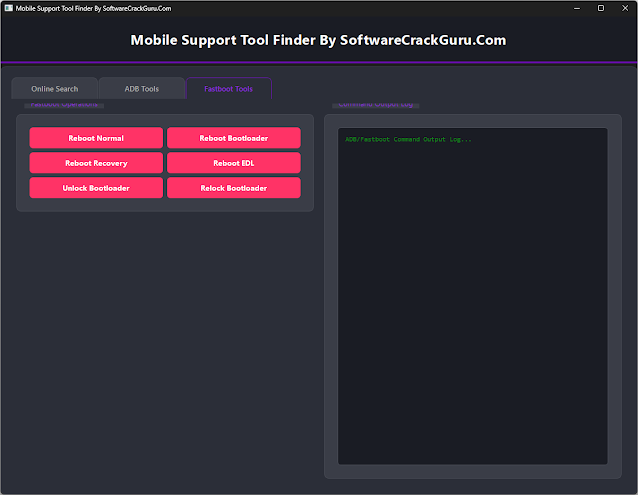Start Reboot Recovery command
This screenshot has height=495, width=638.
pyautogui.click(x=96, y=162)
